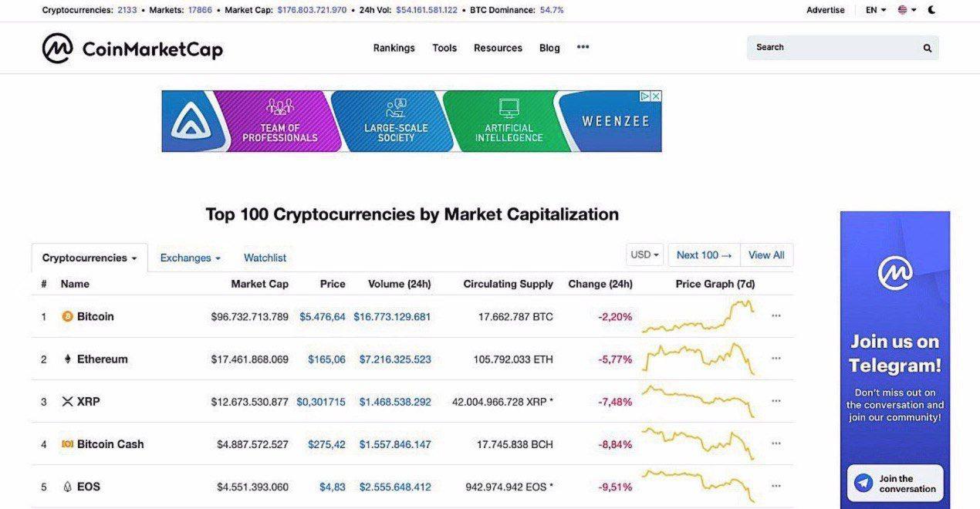Image resolution: width=980 pixels, height=509 pixels.
Task: Expand the USD currency selector
Action: 645,255
